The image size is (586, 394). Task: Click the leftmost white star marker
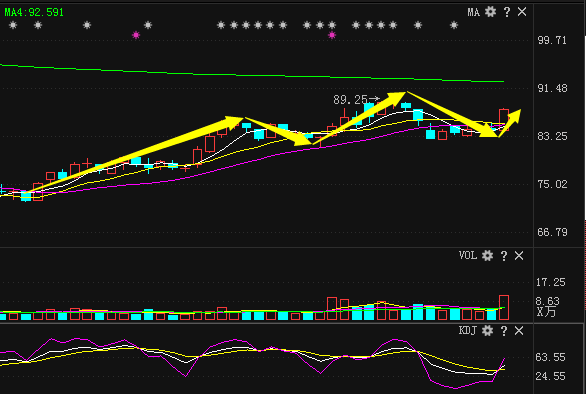pos(13,25)
